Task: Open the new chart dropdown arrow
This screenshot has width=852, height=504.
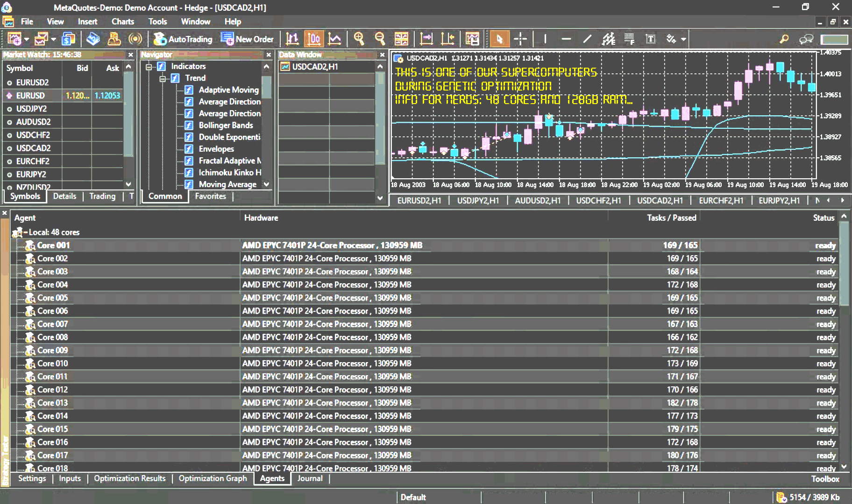Action: tap(27, 39)
